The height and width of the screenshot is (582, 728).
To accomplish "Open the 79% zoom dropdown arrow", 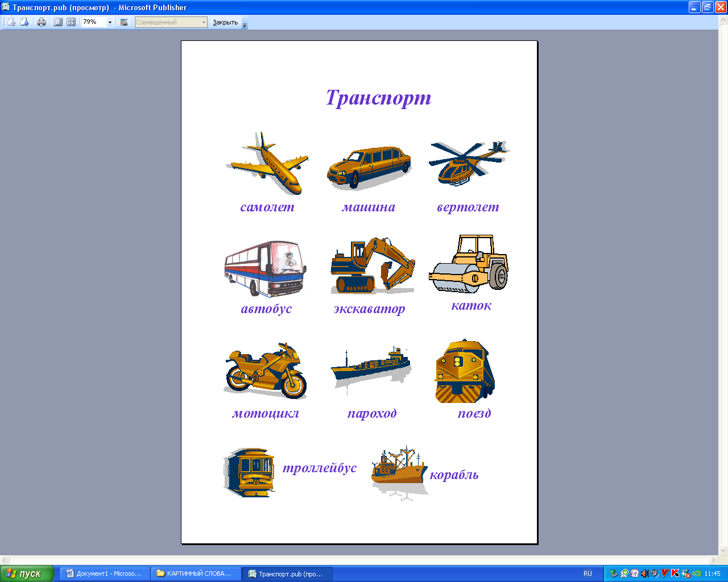I will [x=110, y=22].
